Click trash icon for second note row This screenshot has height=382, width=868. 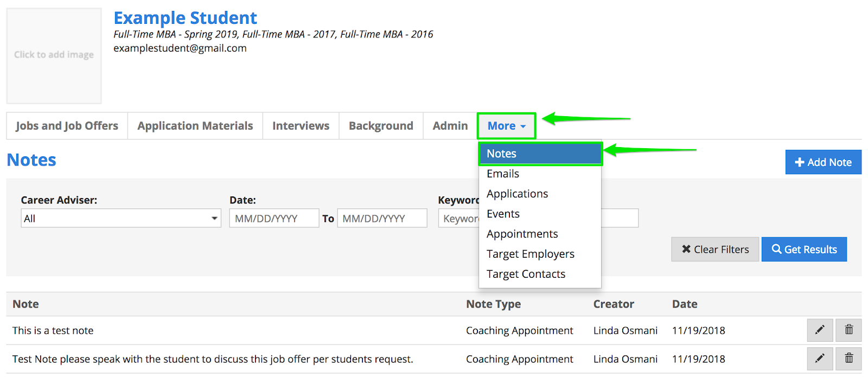(848, 359)
